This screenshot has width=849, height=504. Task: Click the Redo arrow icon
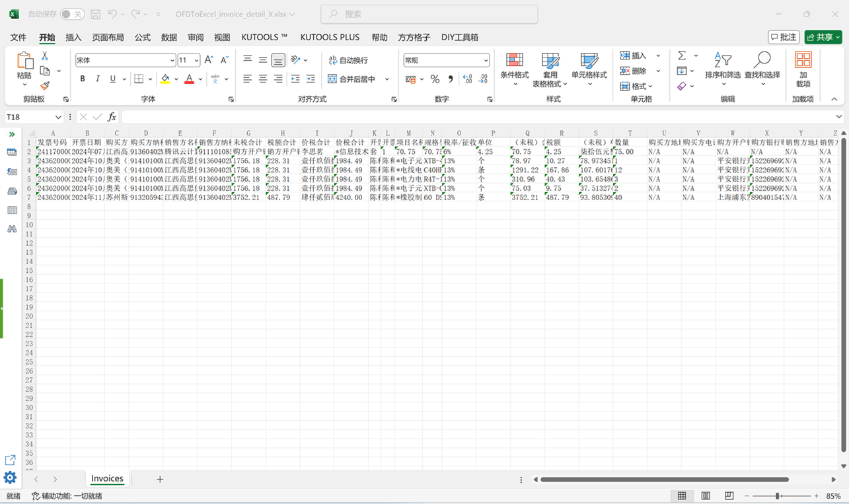[x=136, y=14]
